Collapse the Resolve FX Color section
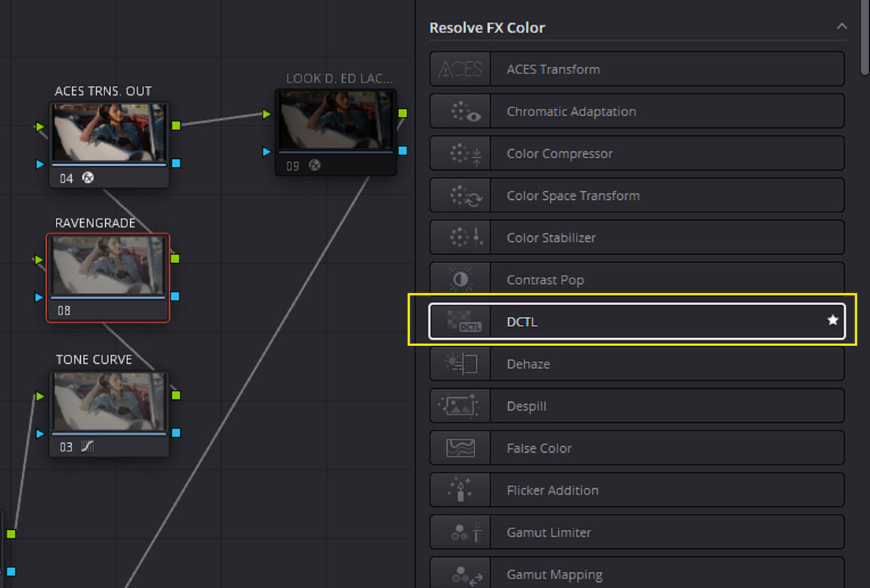Screen dimensions: 870x588 [x=842, y=26]
